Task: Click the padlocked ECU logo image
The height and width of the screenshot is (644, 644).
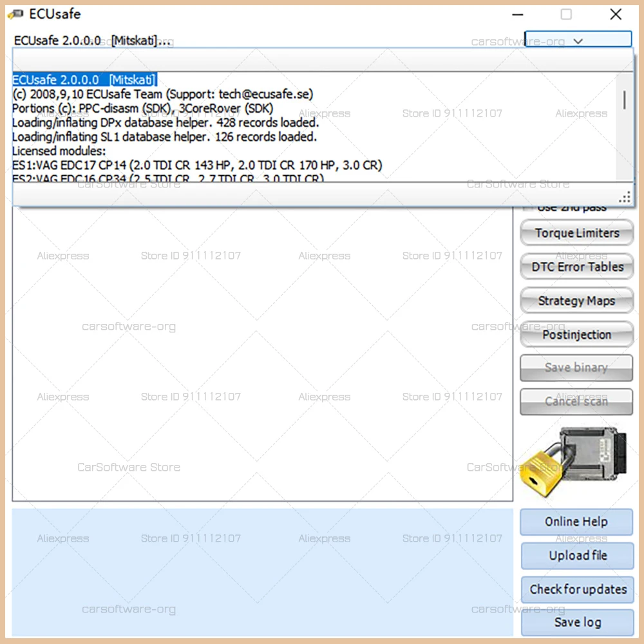Action: coord(573,462)
